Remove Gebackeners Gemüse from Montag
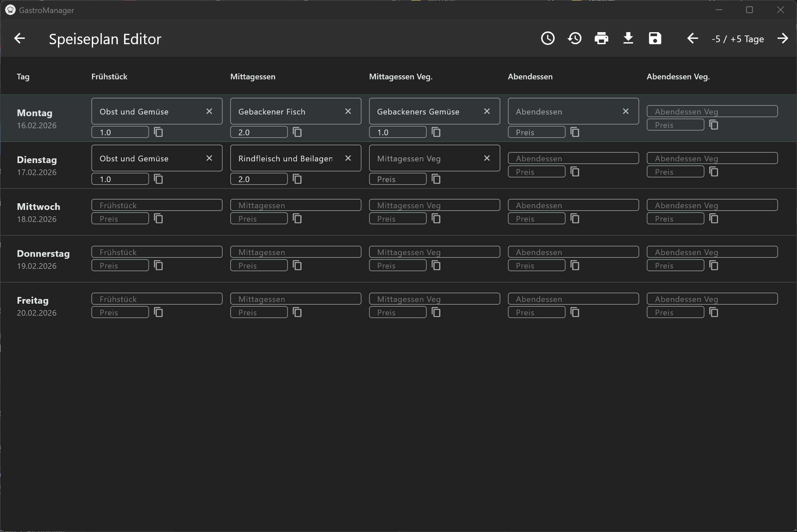Image resolution: width=797 pixels, height=532 pixels. (487, 111)
